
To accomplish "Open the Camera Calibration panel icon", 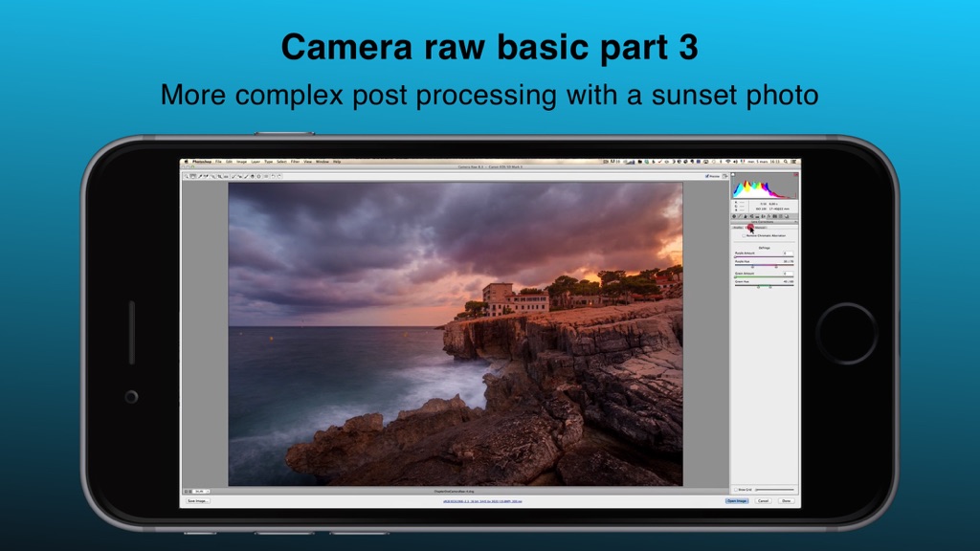I will tap(775, 216).
